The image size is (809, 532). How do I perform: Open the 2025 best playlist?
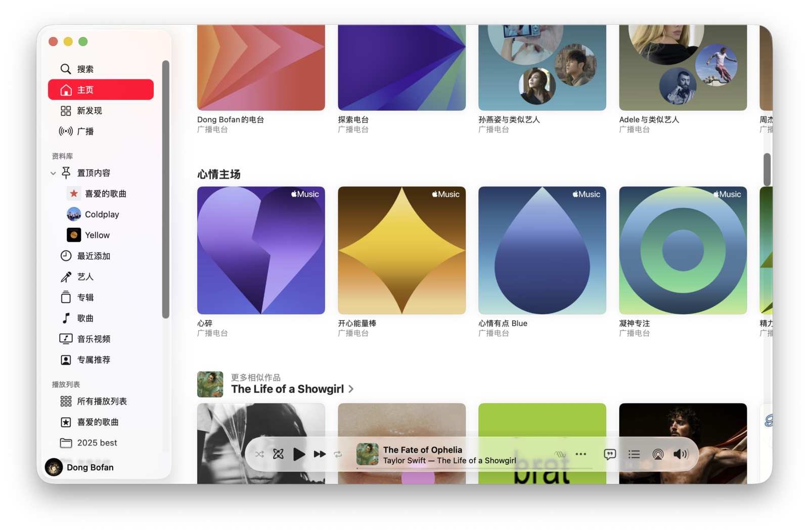[97, 443]
